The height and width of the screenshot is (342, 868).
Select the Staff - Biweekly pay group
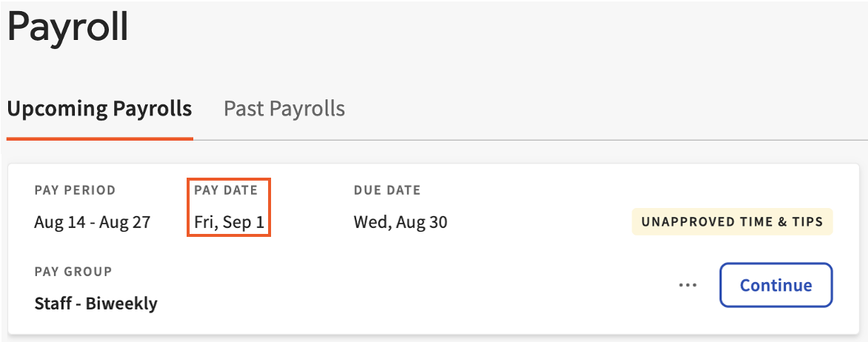click(x=96, y=303)
